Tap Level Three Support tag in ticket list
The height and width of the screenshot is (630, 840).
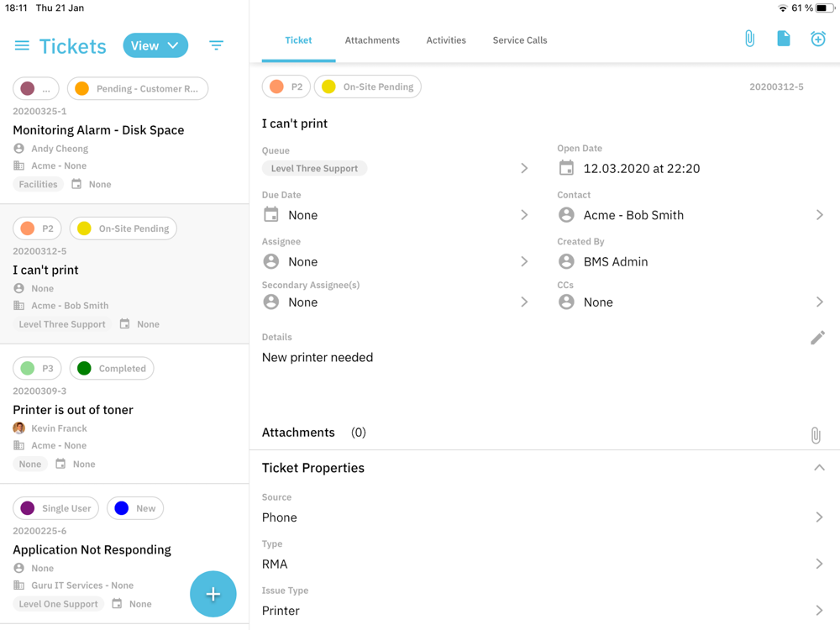point(62,324)
